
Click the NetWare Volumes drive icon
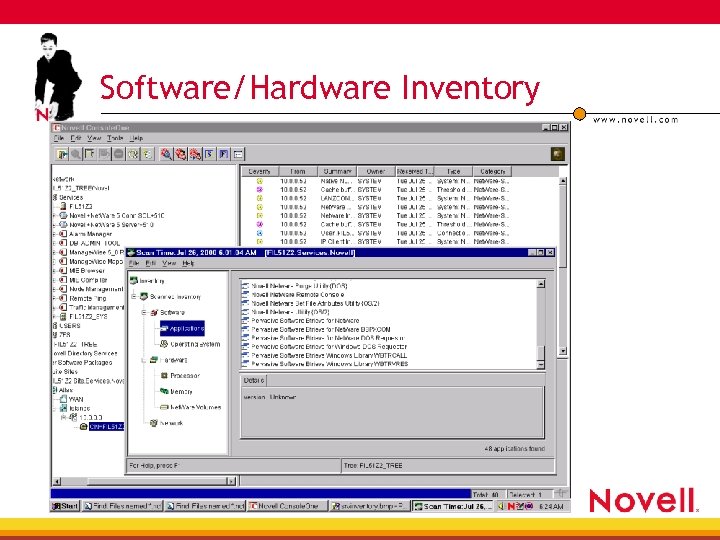point(164,407)
